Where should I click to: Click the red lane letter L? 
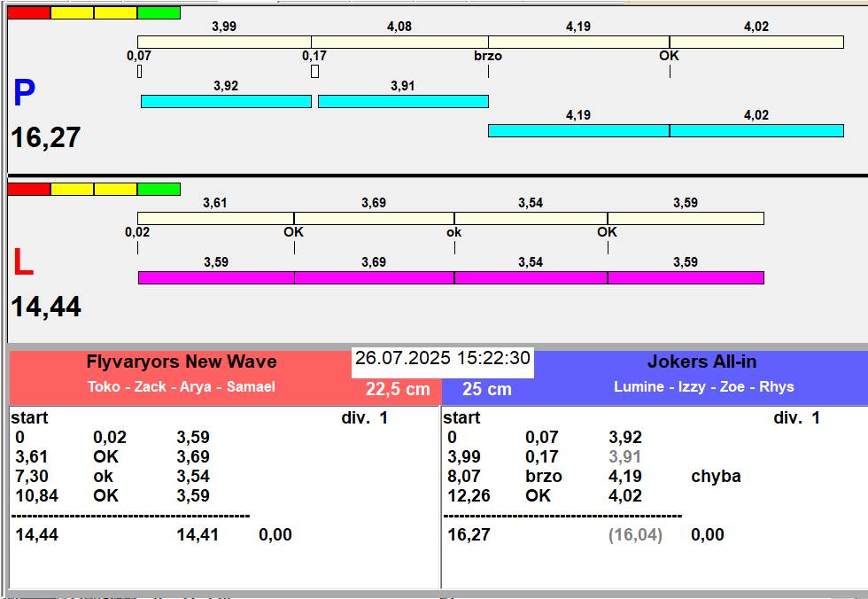tap(23, 262)
